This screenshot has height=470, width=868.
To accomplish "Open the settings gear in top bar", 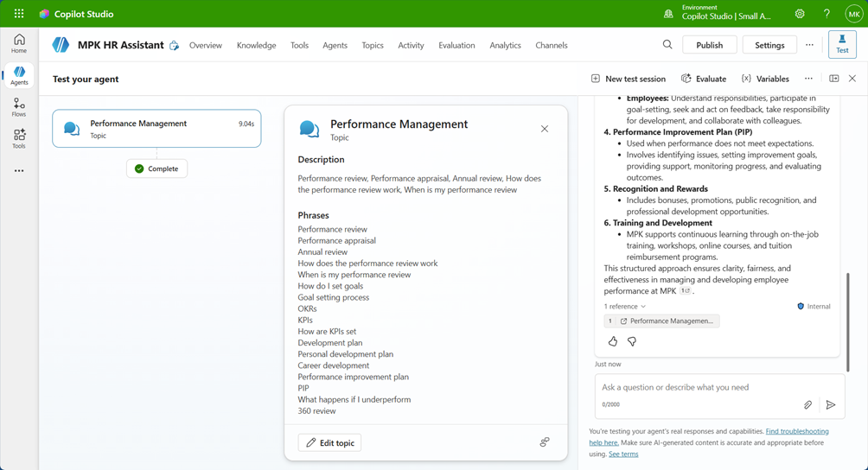I will pos(800,14).
